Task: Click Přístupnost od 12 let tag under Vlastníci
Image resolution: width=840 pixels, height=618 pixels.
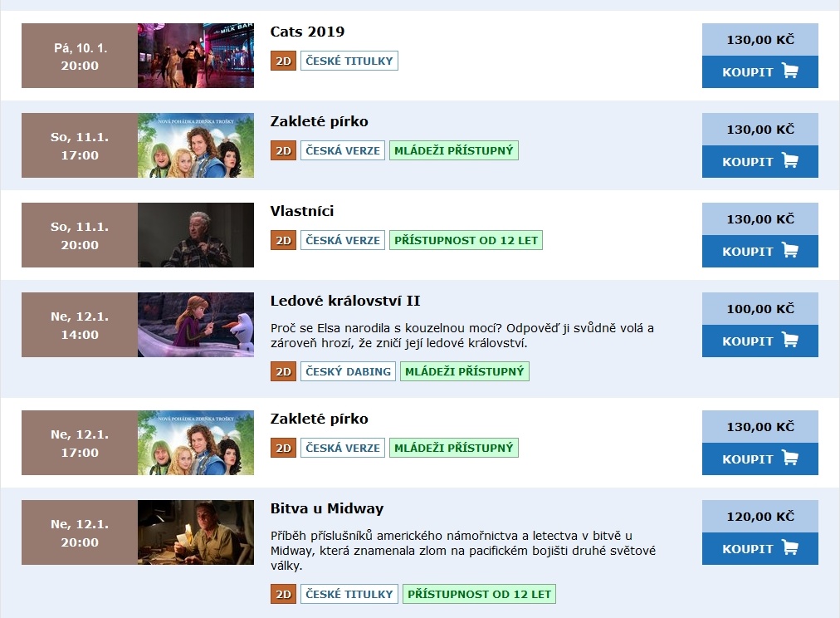Action: (466, 240)
